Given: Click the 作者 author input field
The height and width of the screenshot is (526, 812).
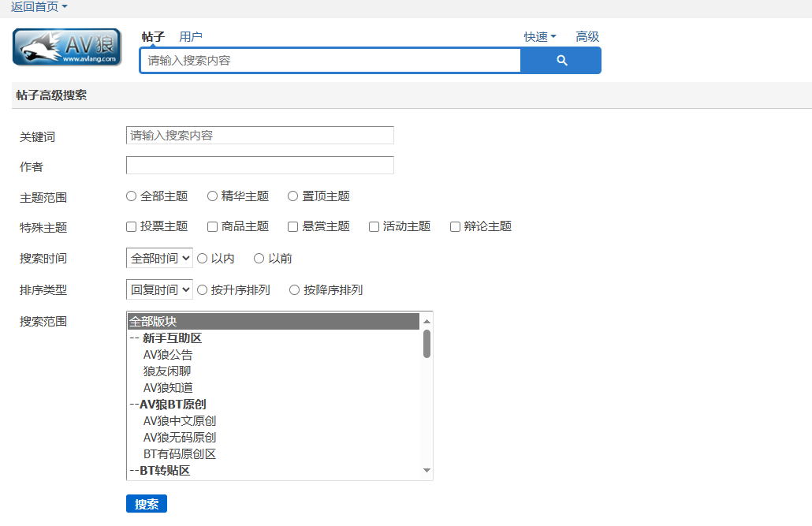Looking at the screenshot, I should (259, 165).
